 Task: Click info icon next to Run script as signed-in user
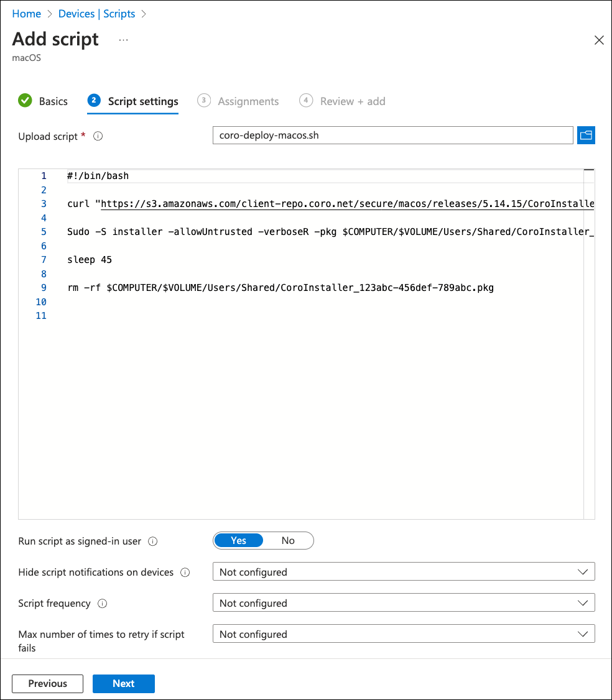pyautogui.click(x=153, y=541)
